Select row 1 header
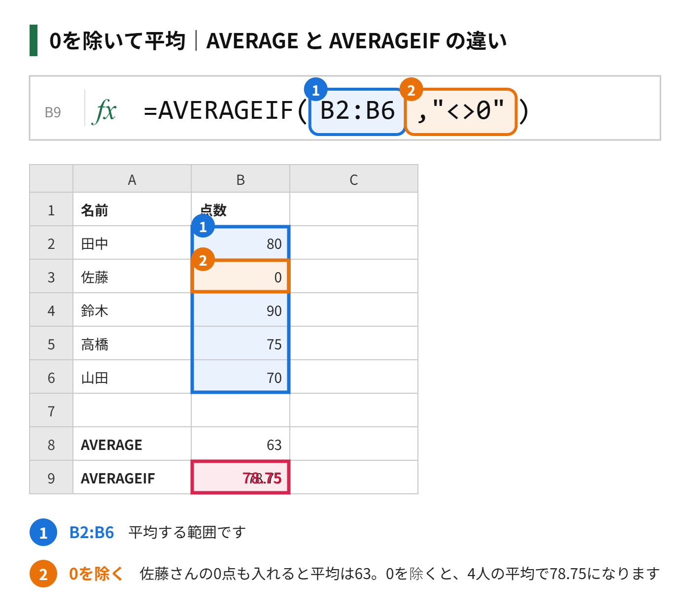690x616 pixels. 51,209
